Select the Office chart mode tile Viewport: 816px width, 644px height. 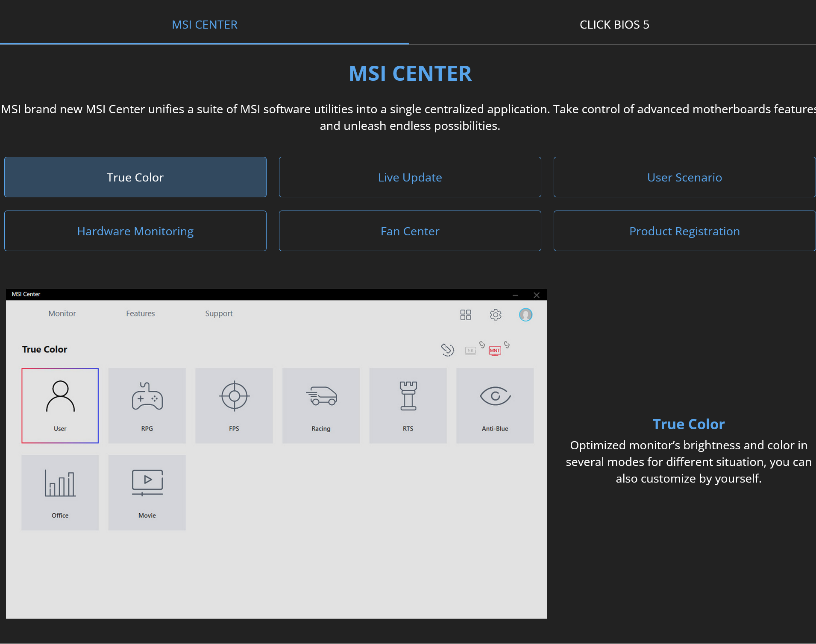(x=60, y=493)
